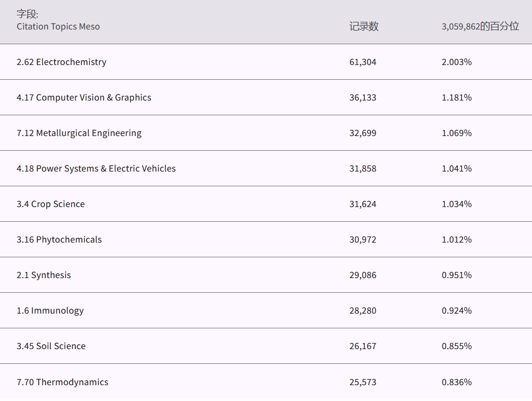This screenshot has height=401, width=532.
Task: Click the 3.16 Phytochemicals entry
Action: coord(59,239)
